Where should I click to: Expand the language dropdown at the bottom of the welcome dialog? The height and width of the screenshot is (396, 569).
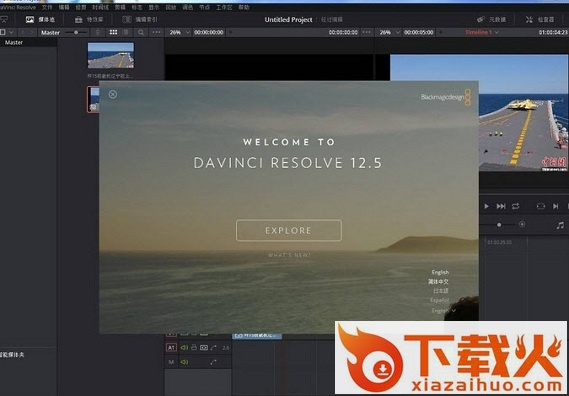coord(443,311)
